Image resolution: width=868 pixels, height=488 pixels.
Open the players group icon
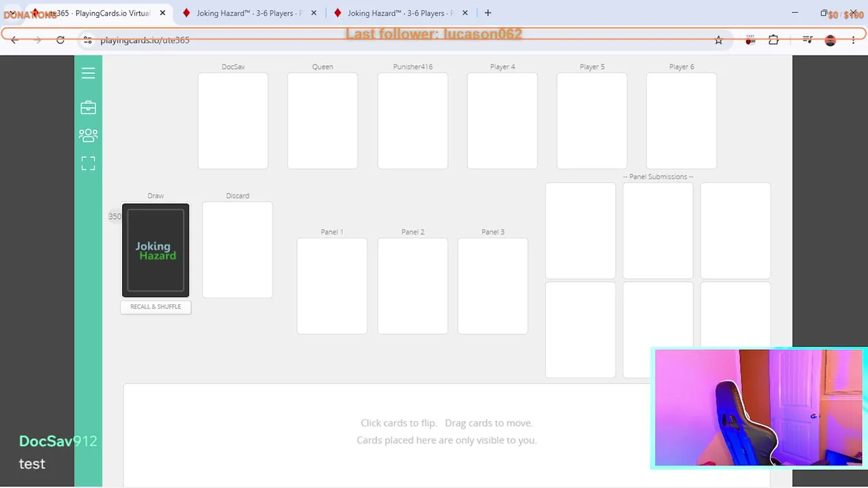[88, 136]
